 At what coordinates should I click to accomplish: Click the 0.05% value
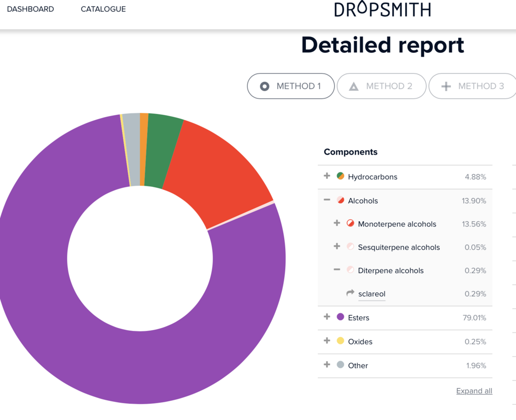pyautogui.click(x=475, y=247)
